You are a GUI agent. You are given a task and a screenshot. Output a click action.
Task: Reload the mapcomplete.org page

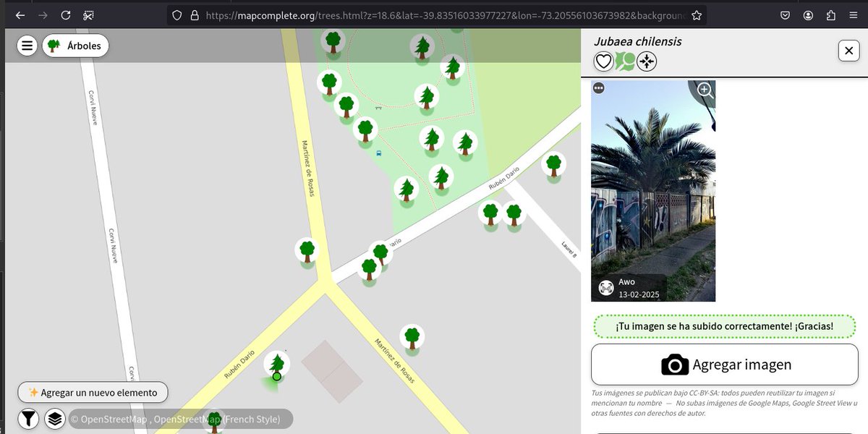(x=65, y=15)
